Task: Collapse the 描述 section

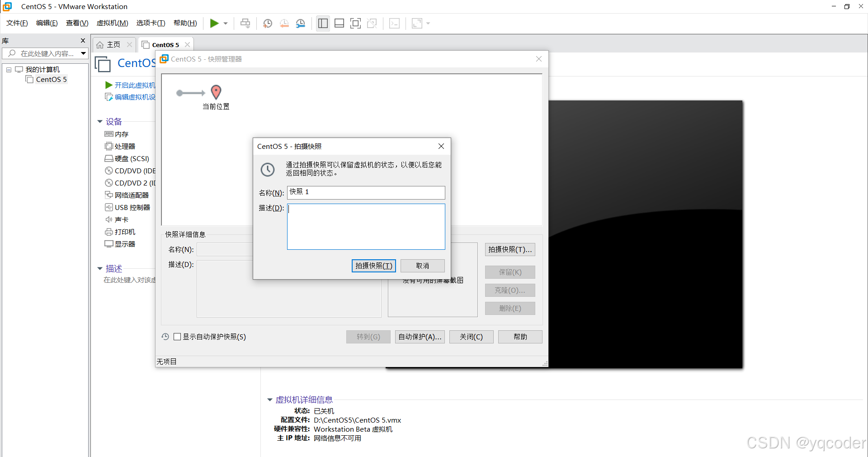Action: (x=100, y=269)
